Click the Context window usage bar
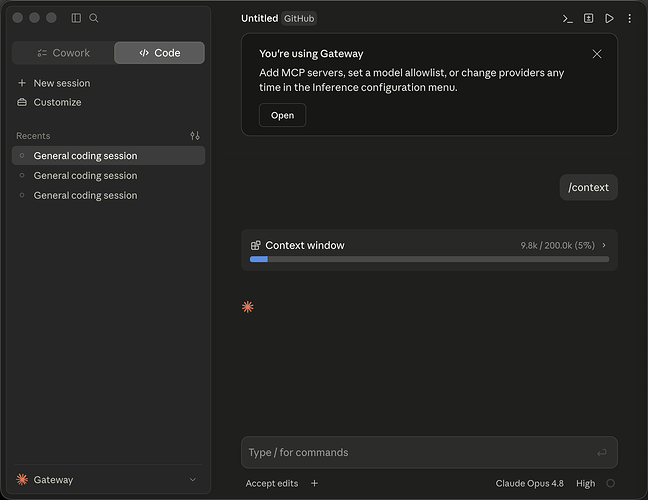This screenshot has width=648, height=500. click(429, 259)
